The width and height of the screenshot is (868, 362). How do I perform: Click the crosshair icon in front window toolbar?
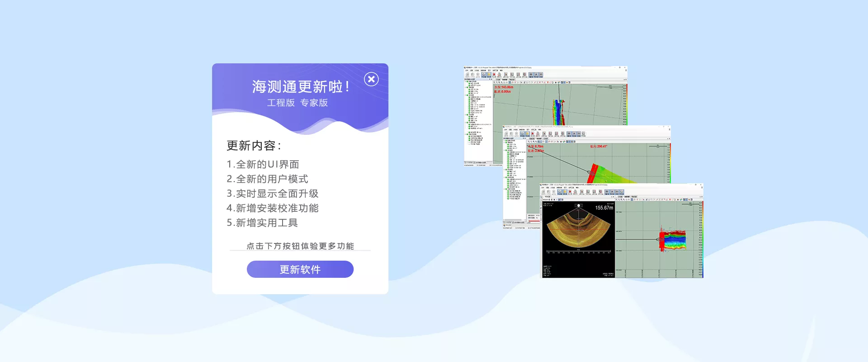(606, 192)
